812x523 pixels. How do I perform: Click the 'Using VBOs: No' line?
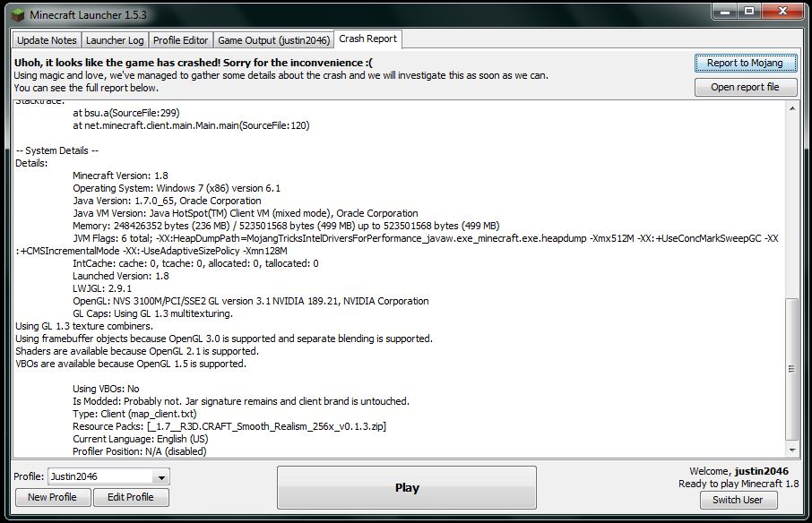(x=106, y=389)
